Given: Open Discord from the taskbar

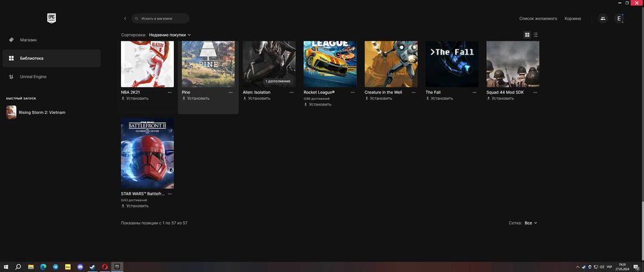Looking at the screenshot, I should click(x=80, y=267).
